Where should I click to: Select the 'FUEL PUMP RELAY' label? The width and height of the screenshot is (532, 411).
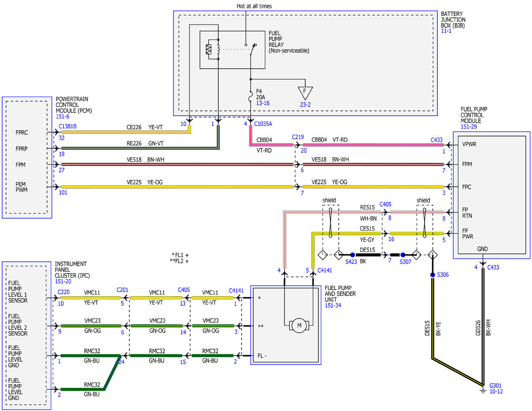[x=276, y=39]
